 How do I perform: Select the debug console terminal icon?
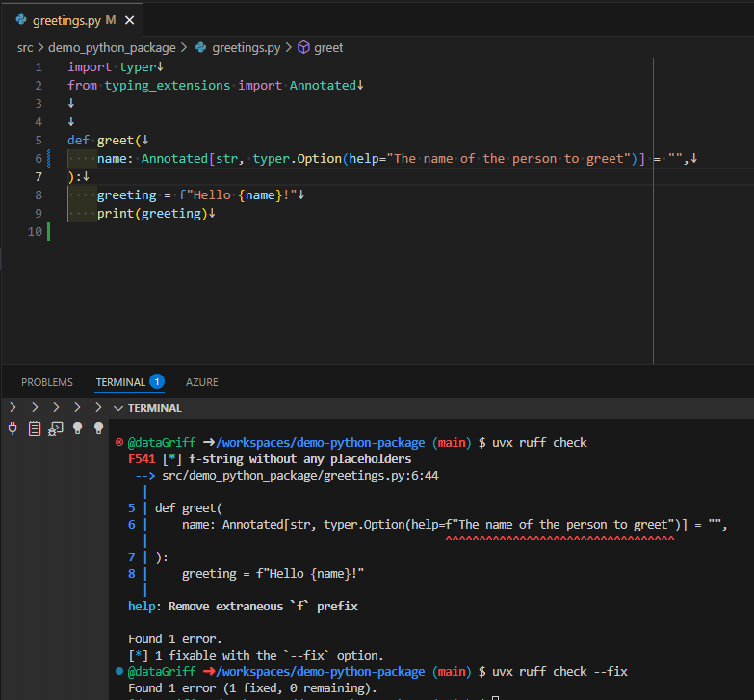coord(55,428)
